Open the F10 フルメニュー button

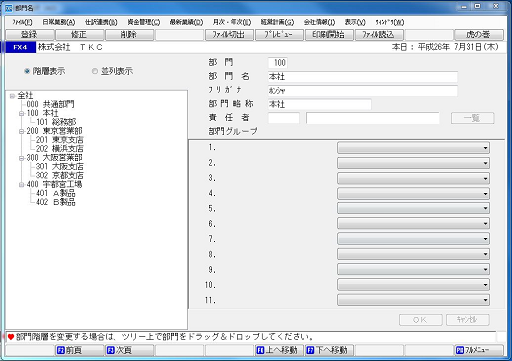click(x=479, y=350)
